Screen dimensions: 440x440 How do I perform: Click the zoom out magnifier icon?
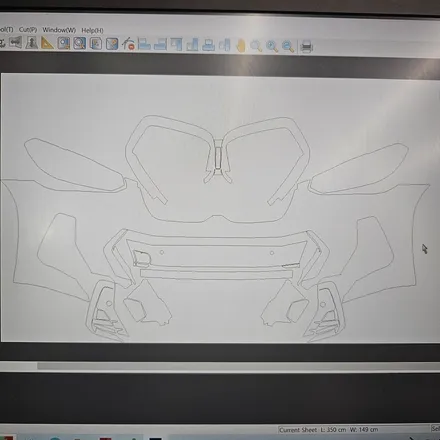click(x=288, y=46)
